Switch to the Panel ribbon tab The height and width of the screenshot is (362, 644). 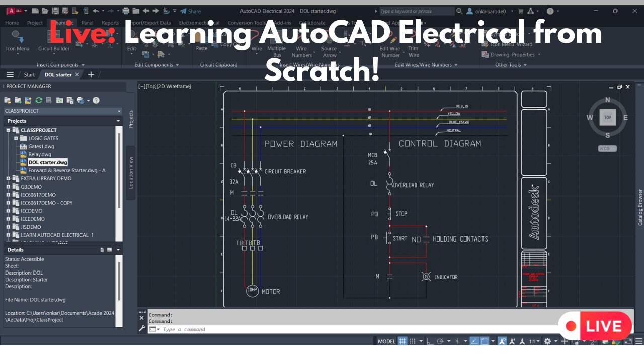tap(87, 23)
